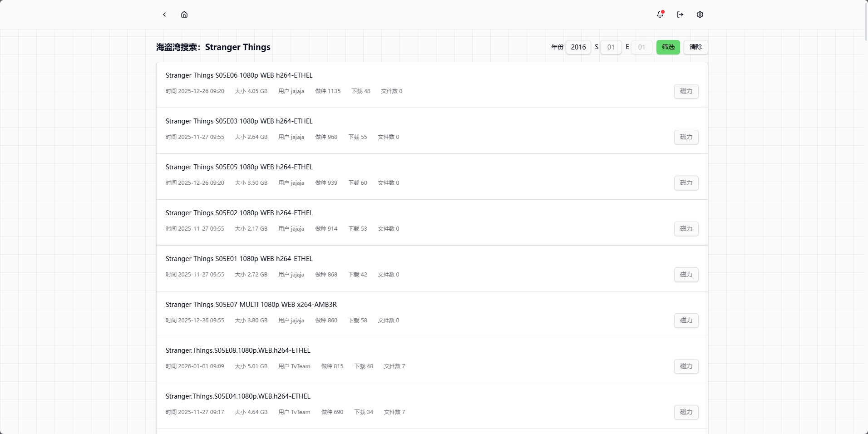Screen dimensions: 868x434
Task: Select title 'Stranger Things S05E01 1080p WEB h264-ETHEL'
Action: (239, 259)
